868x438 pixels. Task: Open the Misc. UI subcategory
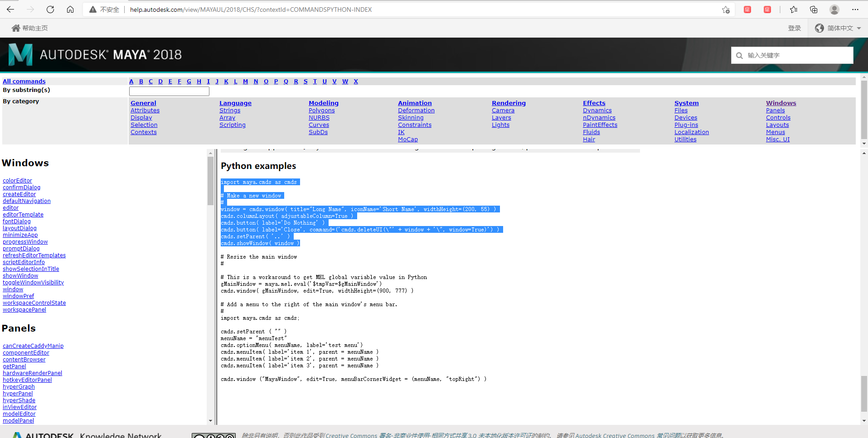[778, 140]
